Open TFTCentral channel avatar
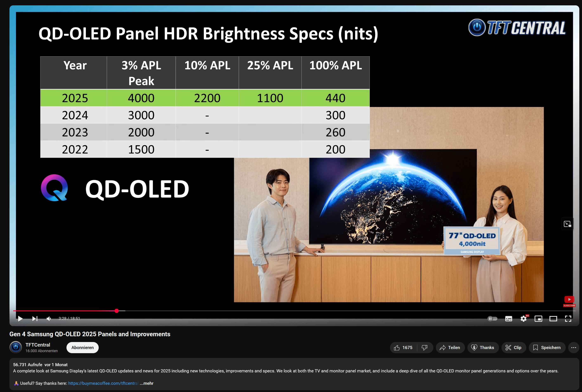582x392 pixels. (x=16, y=347)
